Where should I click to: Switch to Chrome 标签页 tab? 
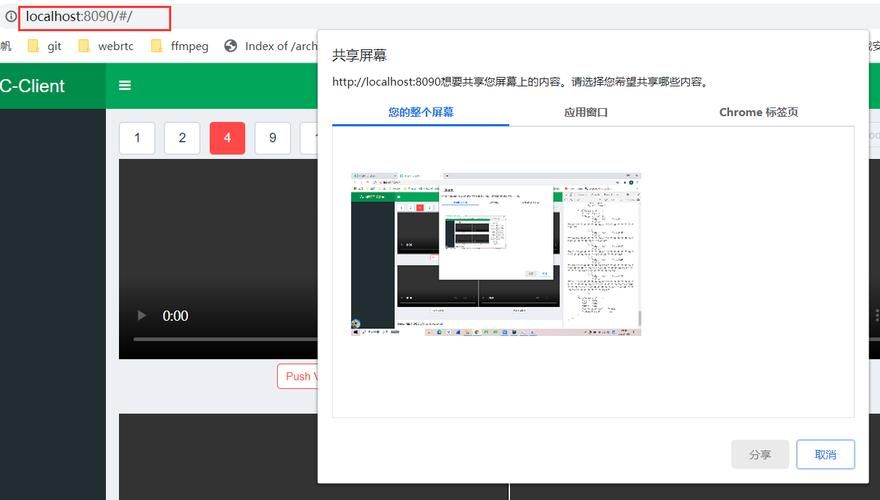[758, 112]
